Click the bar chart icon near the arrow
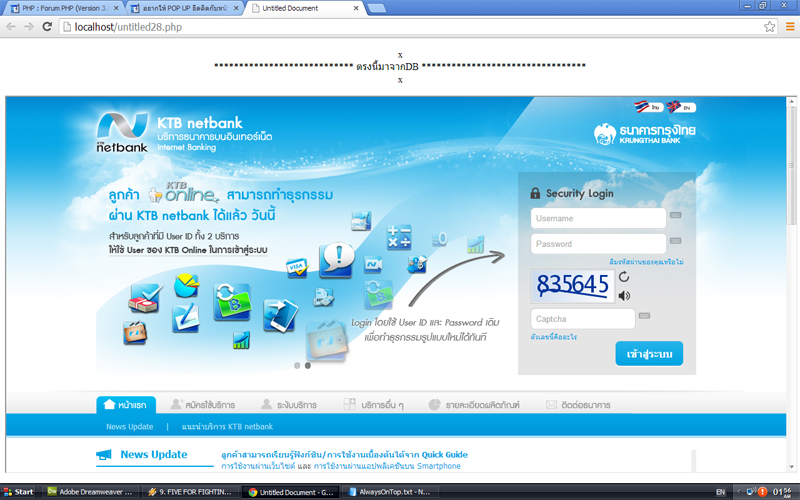Viewport: 800px width, 500px height. pyautogui.click(x=476, y=244)
